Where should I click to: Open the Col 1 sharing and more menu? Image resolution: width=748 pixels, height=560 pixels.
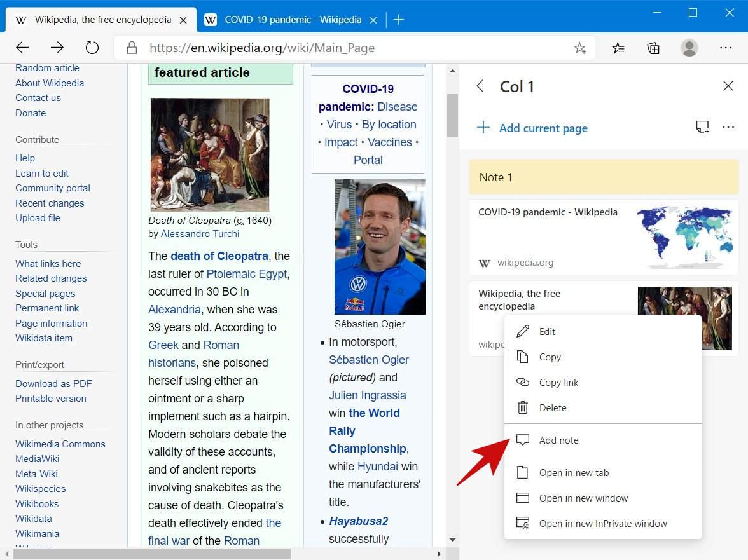point(728,126)
